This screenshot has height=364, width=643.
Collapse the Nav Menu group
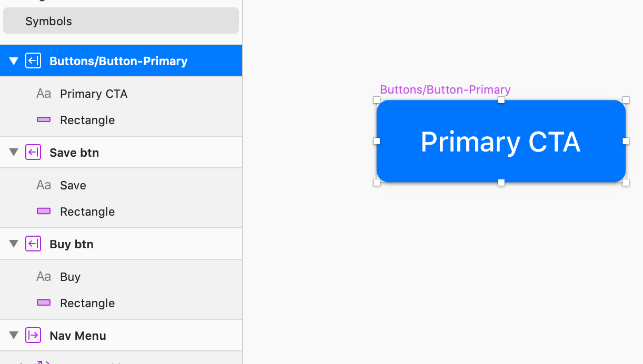tap(14, 336)
